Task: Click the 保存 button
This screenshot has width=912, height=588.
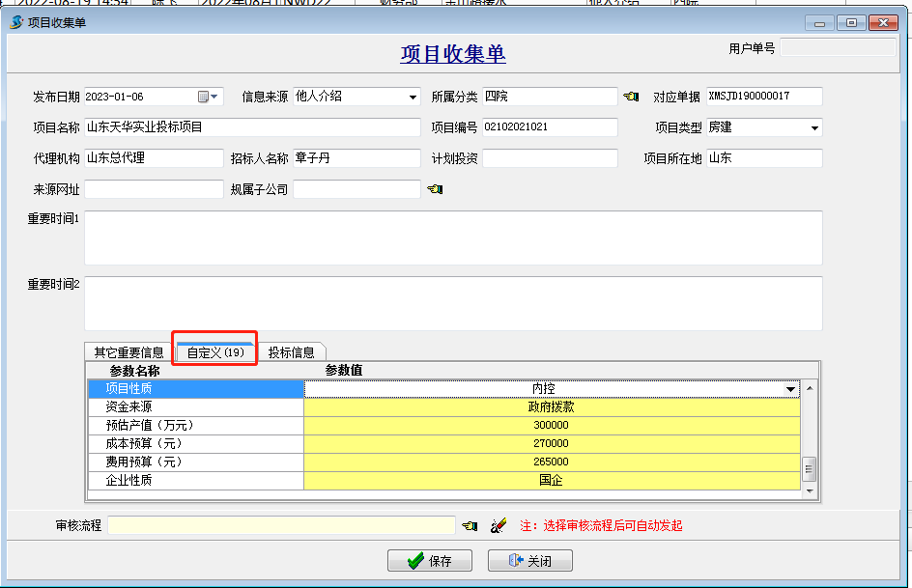Action: click(430, 561)
